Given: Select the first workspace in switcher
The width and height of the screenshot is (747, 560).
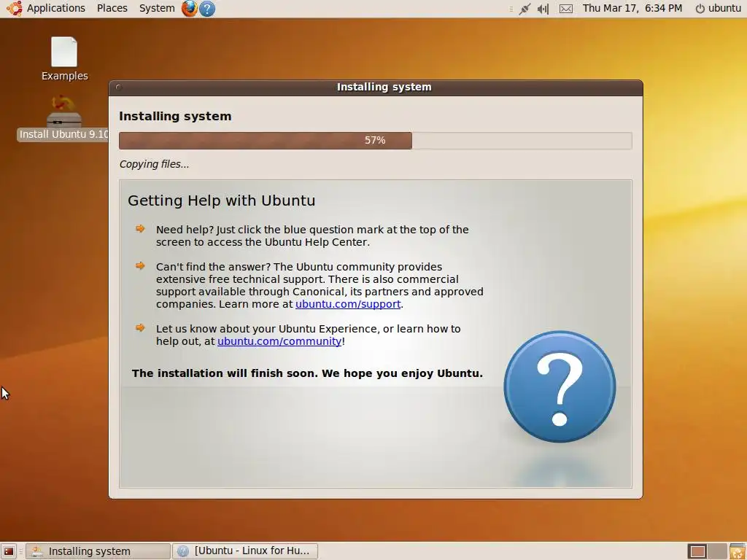Looking at the screenshot, I should click(x=697, y=551).
